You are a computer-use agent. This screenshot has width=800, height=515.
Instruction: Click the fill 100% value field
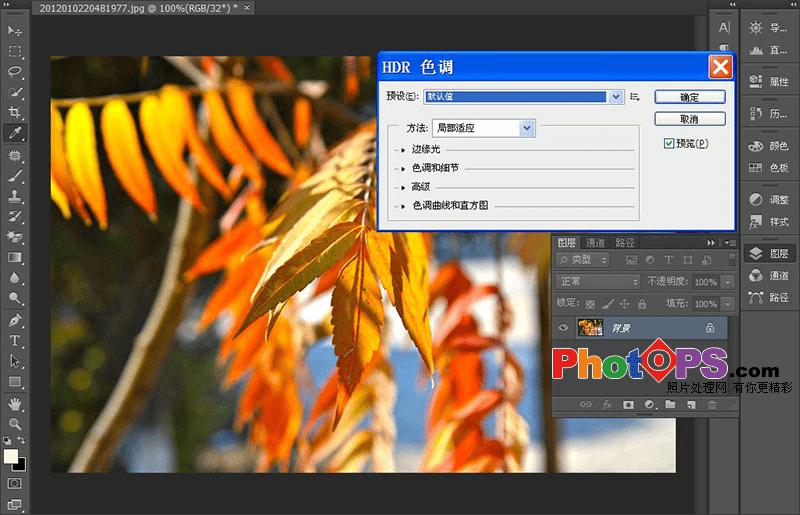(x=706, y=304)
